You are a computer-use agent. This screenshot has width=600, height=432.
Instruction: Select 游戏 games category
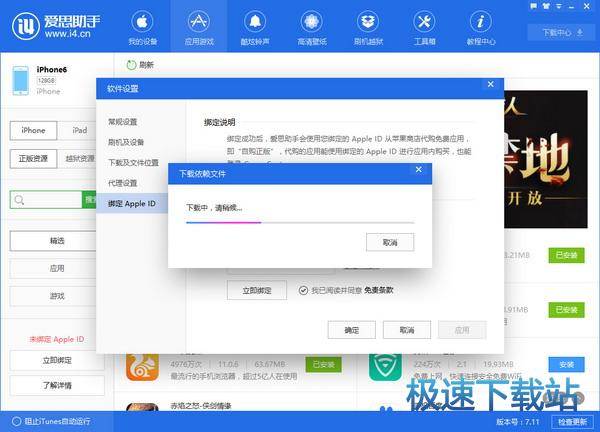coord(53,296)
